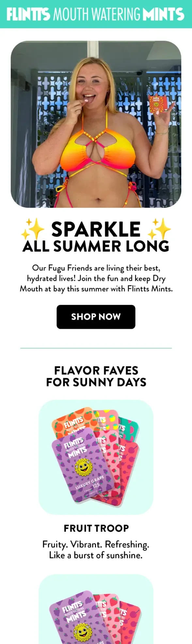Click the SHOP NOW button
The height and width of the screenshot is (644, 192).
96,317
